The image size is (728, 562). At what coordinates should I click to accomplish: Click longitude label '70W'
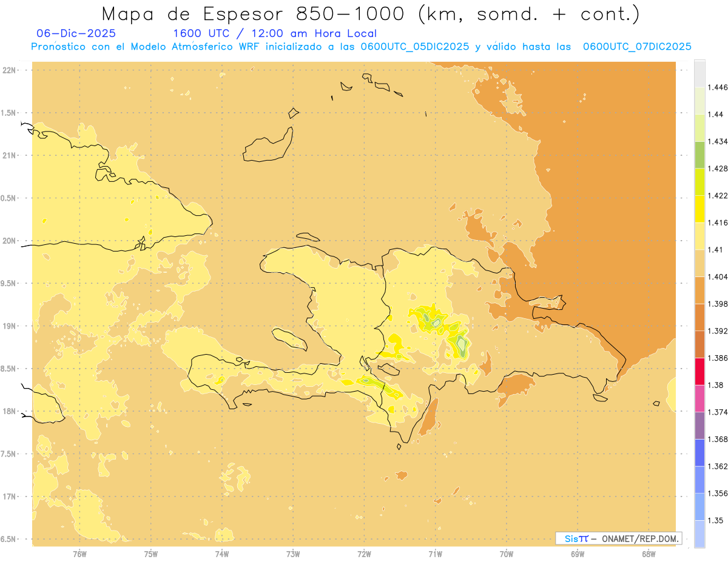(x=507, y=554)
